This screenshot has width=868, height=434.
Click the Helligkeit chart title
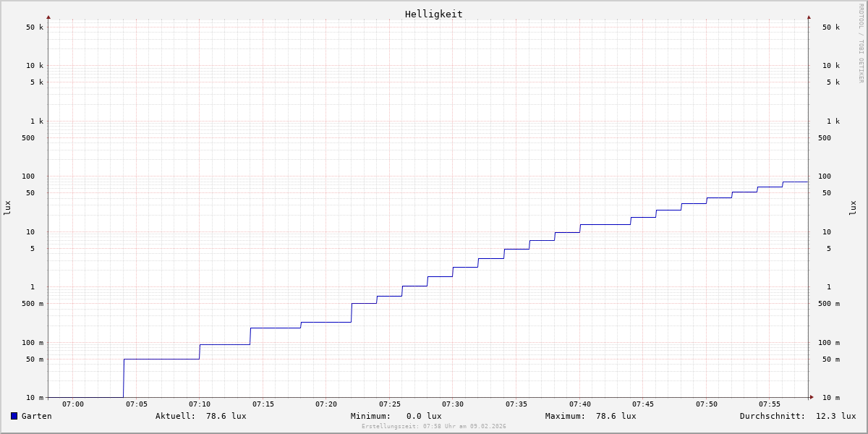[x=433, y=14]
